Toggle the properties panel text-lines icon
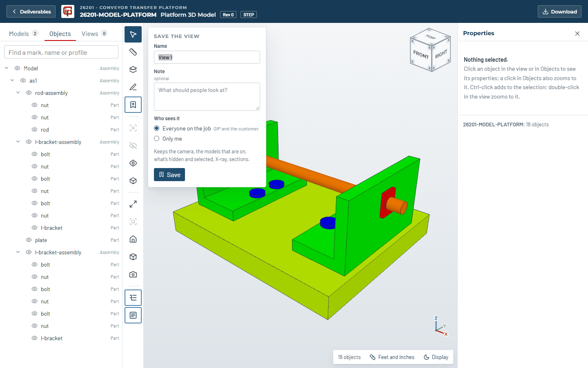This screenshot has width=588, height=368. pyautogui.click(x=133, y=315)
